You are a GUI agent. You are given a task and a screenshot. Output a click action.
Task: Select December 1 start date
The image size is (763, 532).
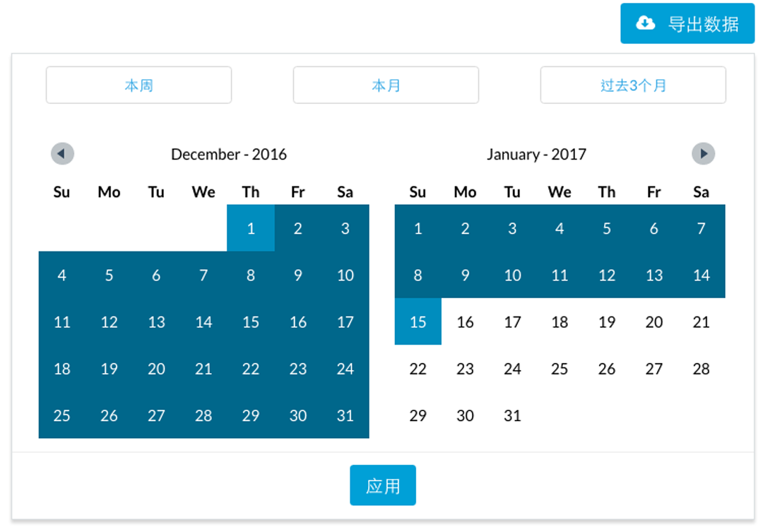point(251,228)
